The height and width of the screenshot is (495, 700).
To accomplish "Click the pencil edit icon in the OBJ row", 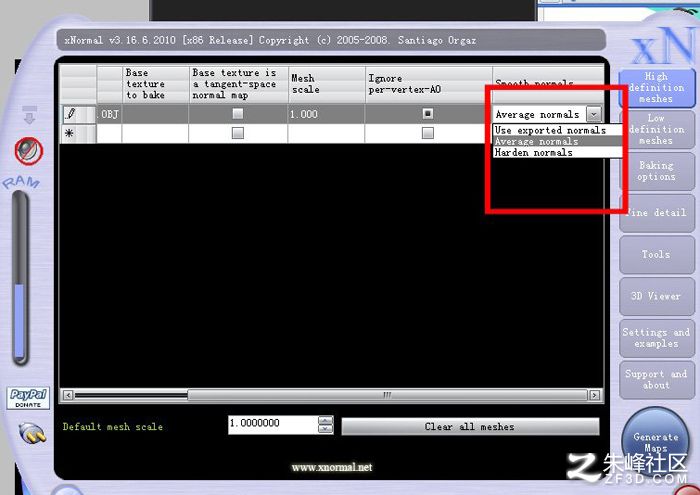I will pos(71,114).
